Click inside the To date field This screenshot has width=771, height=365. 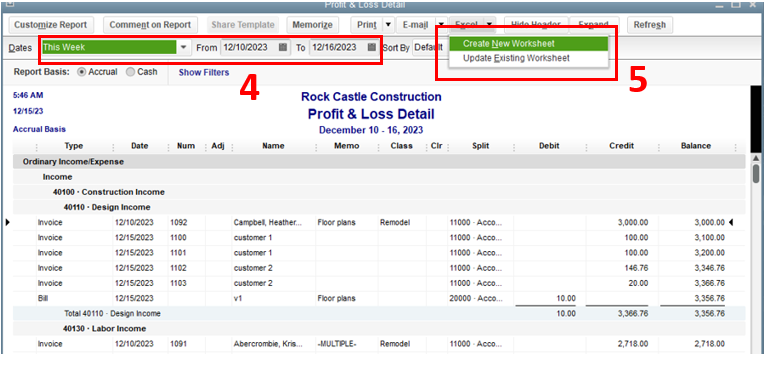[338, 48]
